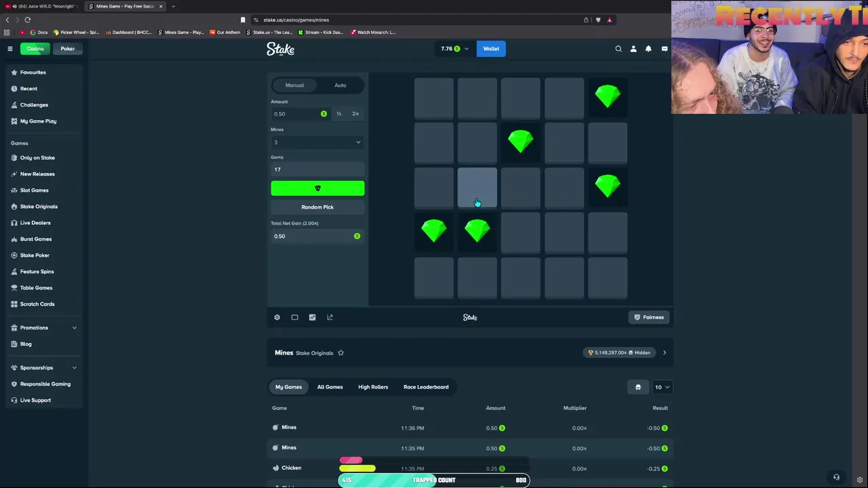Open the browser apps grid icon
Image resolution: width=868 pixels, height=488 pixels.
coord(7,32)
